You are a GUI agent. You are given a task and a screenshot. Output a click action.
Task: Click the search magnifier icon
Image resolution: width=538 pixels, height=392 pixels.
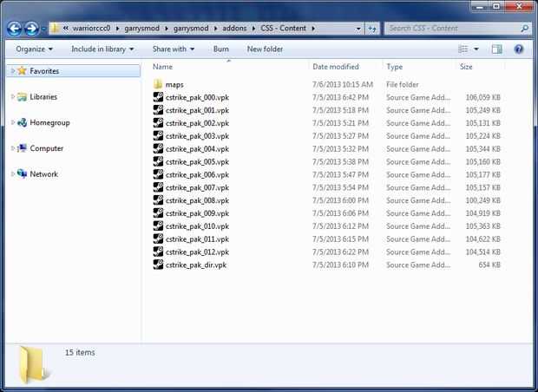tap(524, 29)
